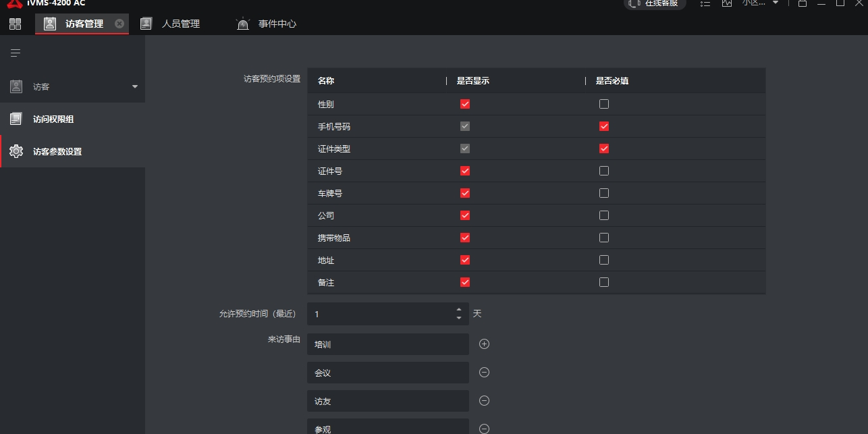
Task: Remove the 访友 visit reason
Action: (484, 401)
